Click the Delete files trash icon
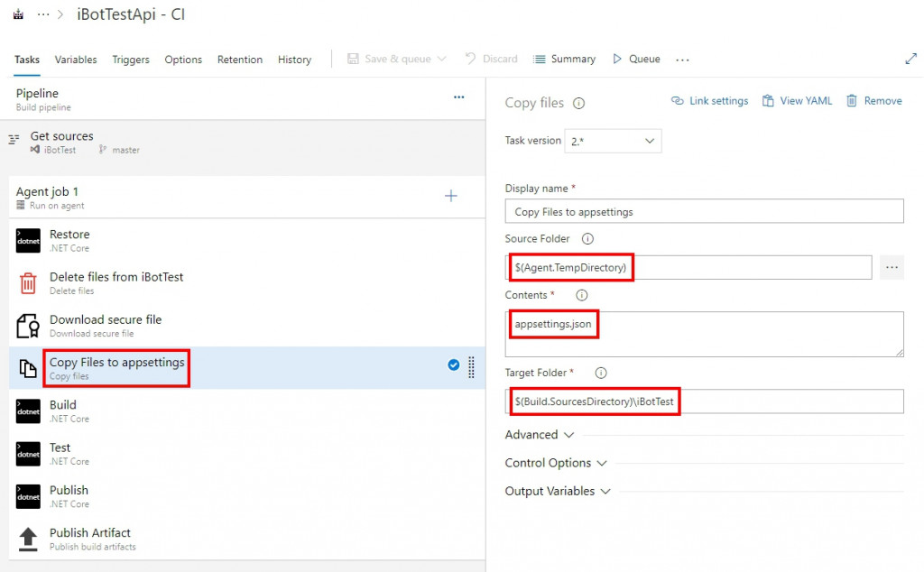The width and height of the screenshot is (924, 572). [x=28, y=283]
